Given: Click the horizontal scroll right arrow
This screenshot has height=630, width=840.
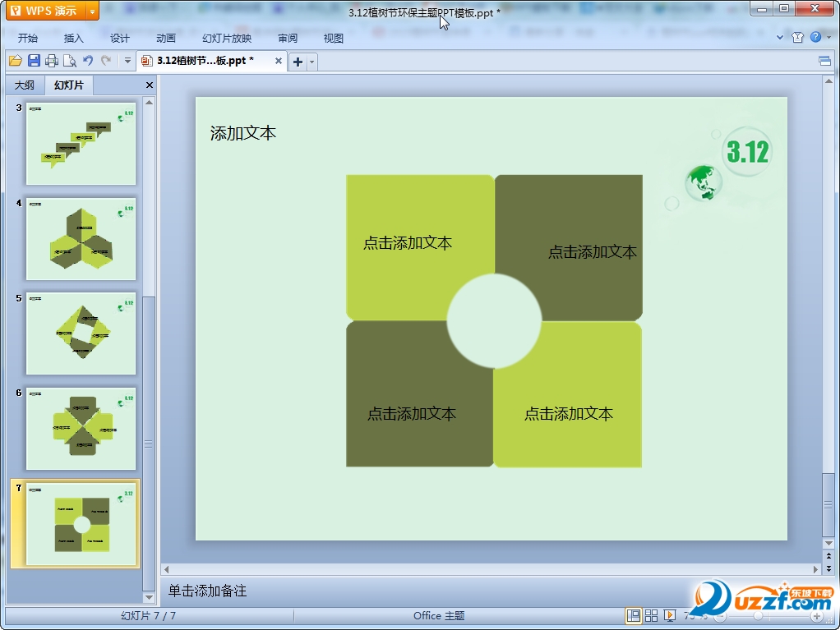Looking at the screenshot, I should pyautogui.click(x=816, y=569).
